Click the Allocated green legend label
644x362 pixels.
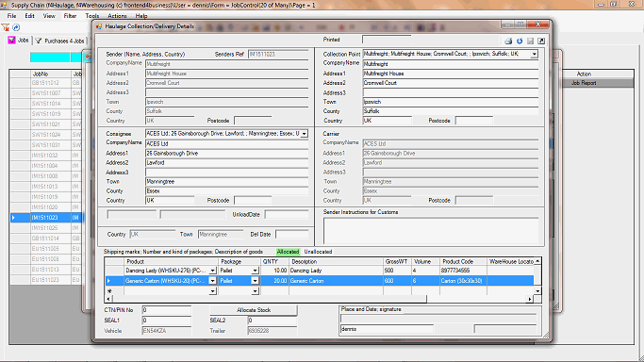pos(288,252)
